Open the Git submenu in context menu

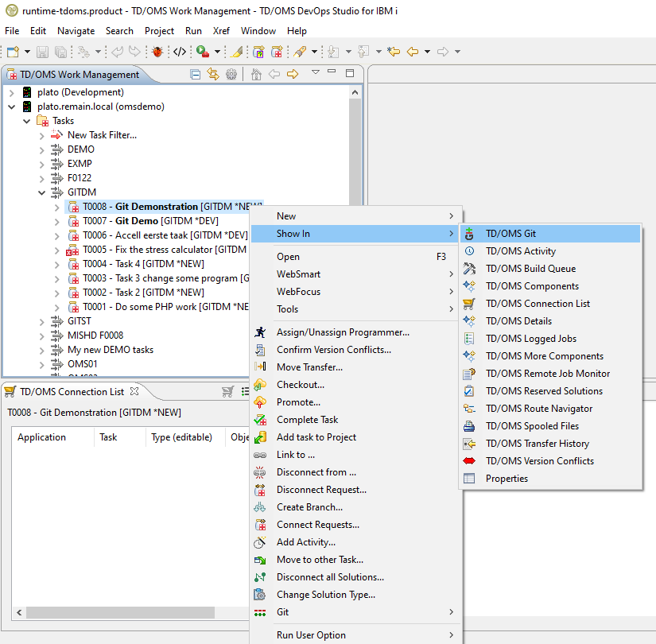point(282,612)
